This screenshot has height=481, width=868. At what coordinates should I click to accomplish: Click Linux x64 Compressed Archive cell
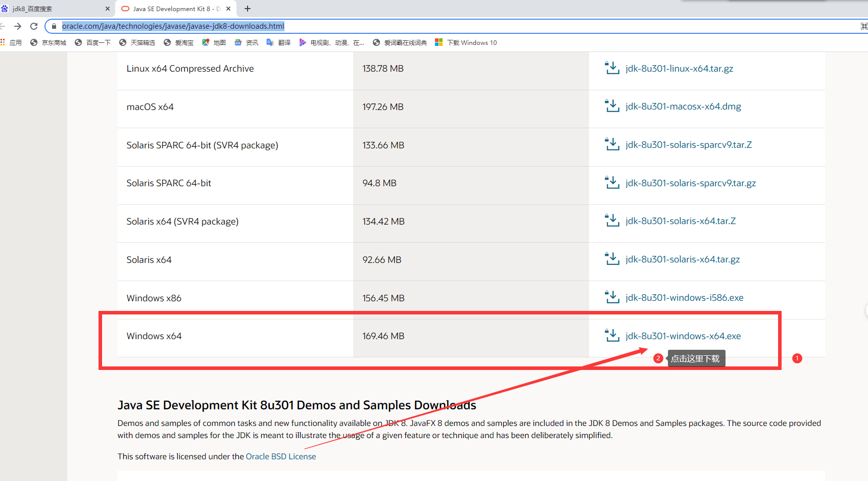tap(190, 69)
